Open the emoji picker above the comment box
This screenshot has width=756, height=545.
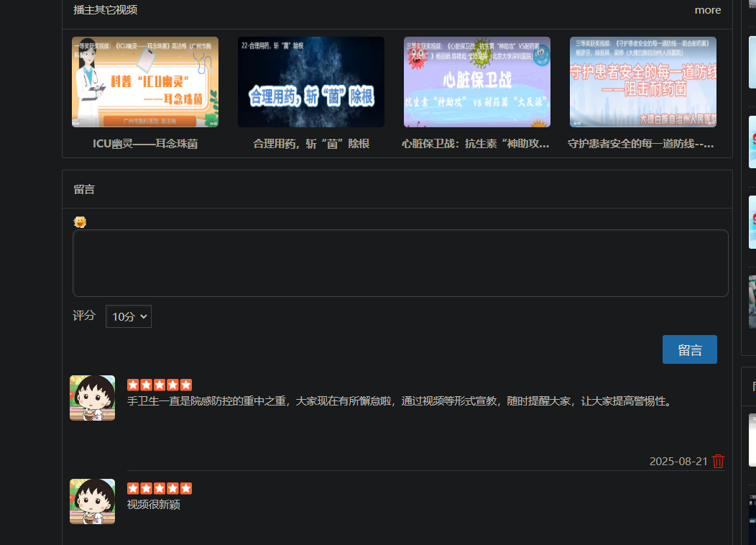80,222
